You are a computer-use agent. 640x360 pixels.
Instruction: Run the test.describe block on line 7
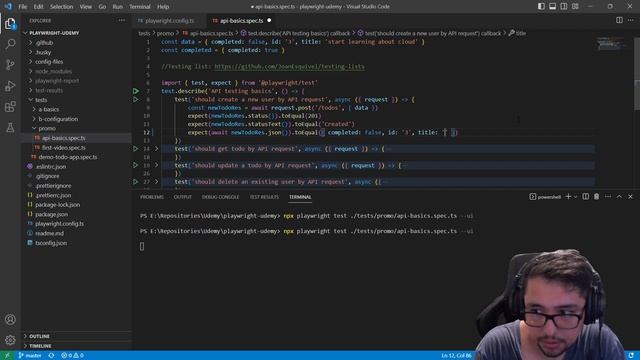[x=136, y=91]
